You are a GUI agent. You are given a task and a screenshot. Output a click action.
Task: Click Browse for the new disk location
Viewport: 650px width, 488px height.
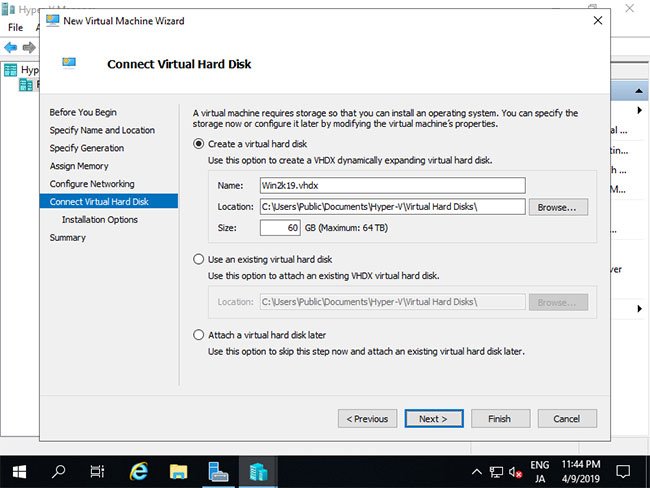558,207
